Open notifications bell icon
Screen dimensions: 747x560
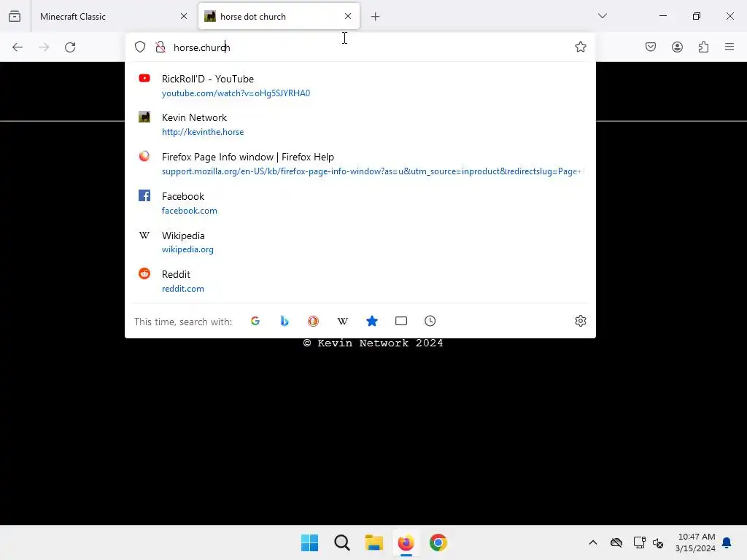727,542
